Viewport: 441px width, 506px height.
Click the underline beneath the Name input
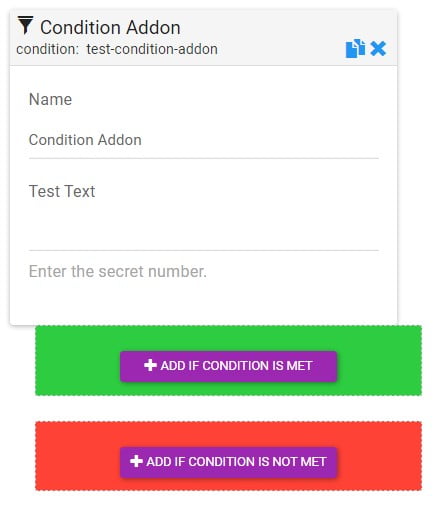(x=204, y=158)
